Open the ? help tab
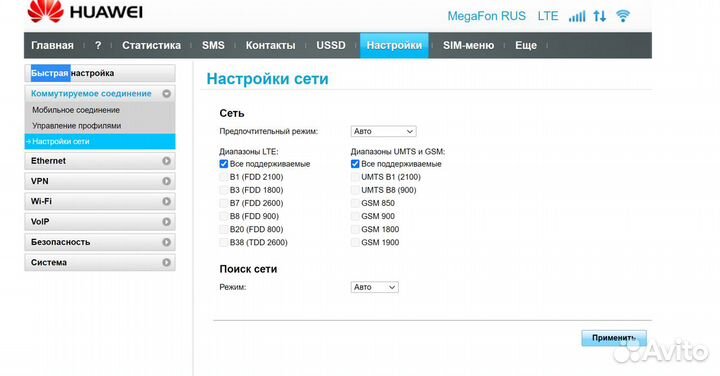This screenshot has height=376, width=720. (x=98, y=45)
